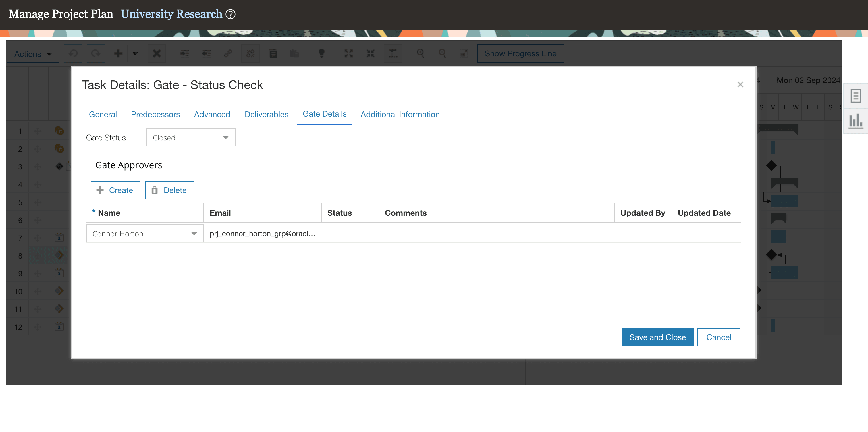Click the approver email cell prj_connor_horton_grp
The height and width of the screenshot is (432, 868).
263,234
